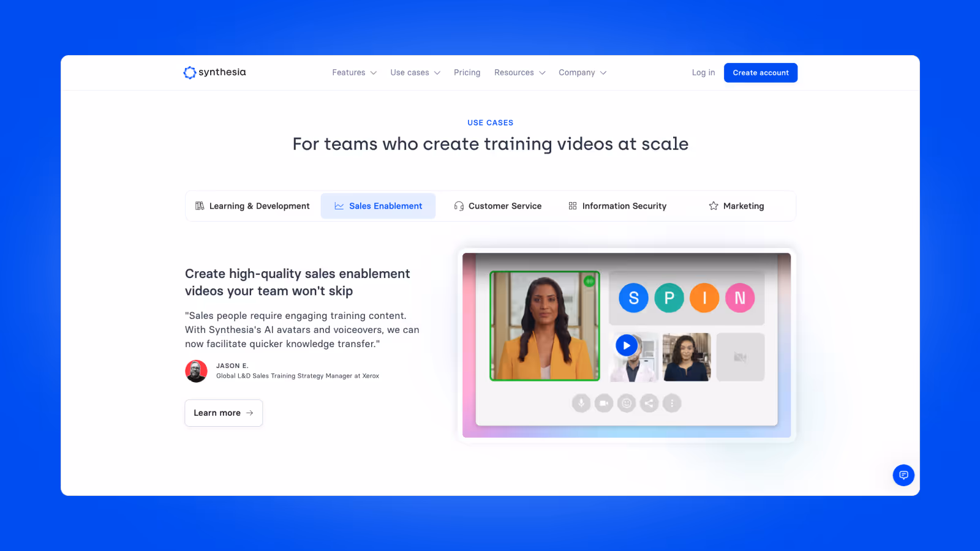Screen dimensions: 980x551
Task: Expand the Use cases dropdown
Action: (x=415, y=72)
